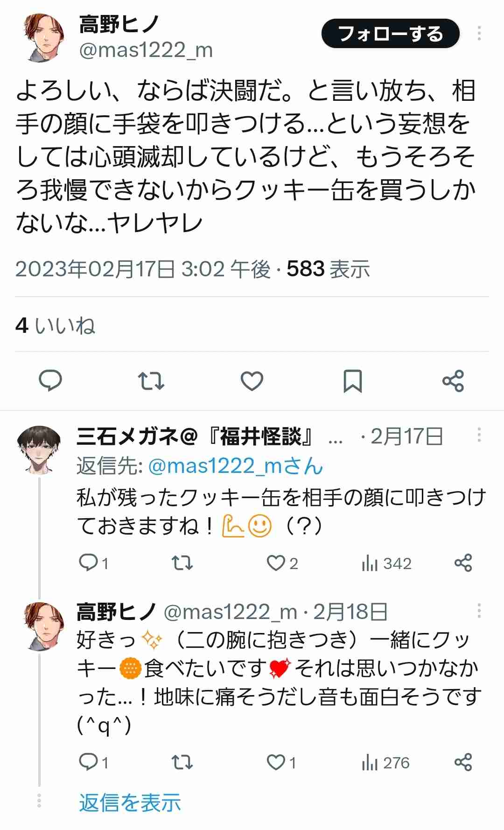
Task: Like the main tweet with heart icon
Action: (252, 380)
